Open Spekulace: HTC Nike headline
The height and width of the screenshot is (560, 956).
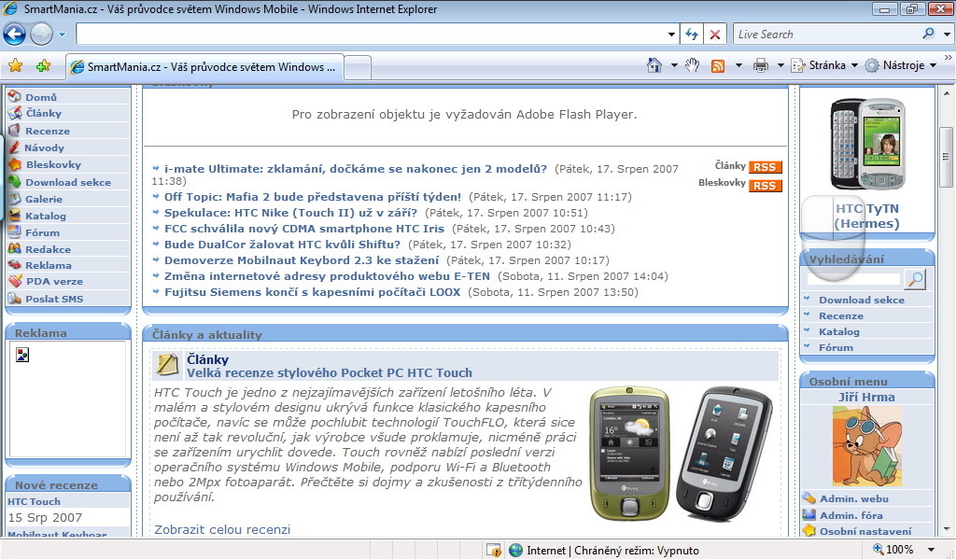tap(291, 213)
